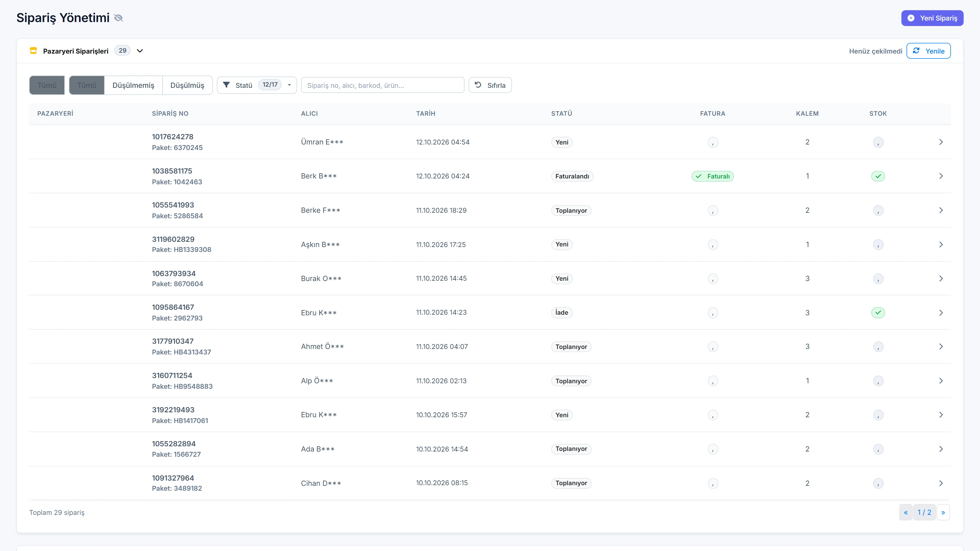Open order 3119602829 row chevron

941,245
